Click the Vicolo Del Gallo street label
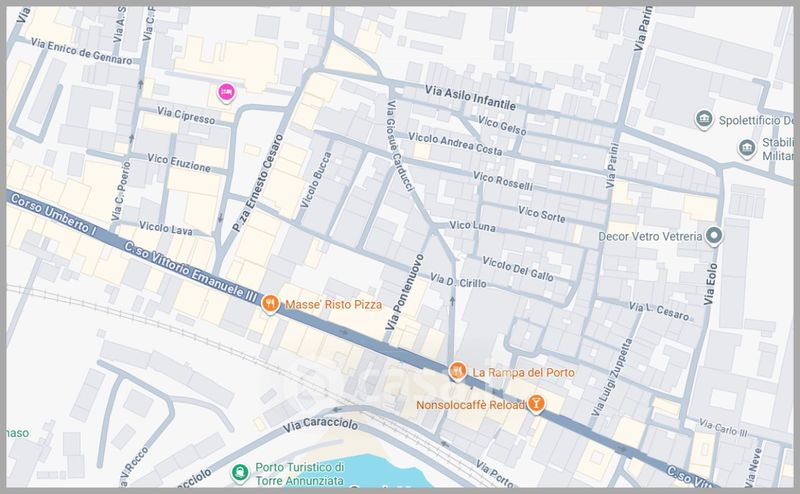Image resolution: width=800 pixels, height=494 pixels. tap(517, 267)
